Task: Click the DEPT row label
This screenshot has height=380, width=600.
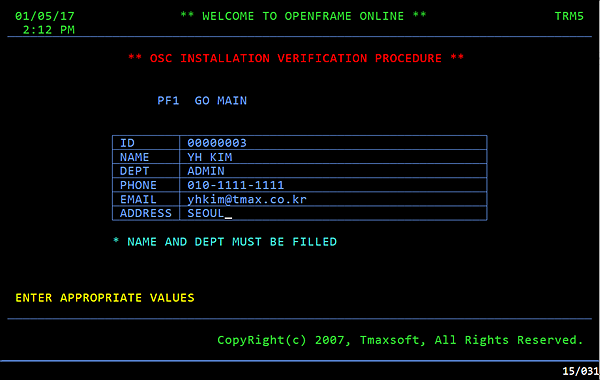Action: click(134, 171)
